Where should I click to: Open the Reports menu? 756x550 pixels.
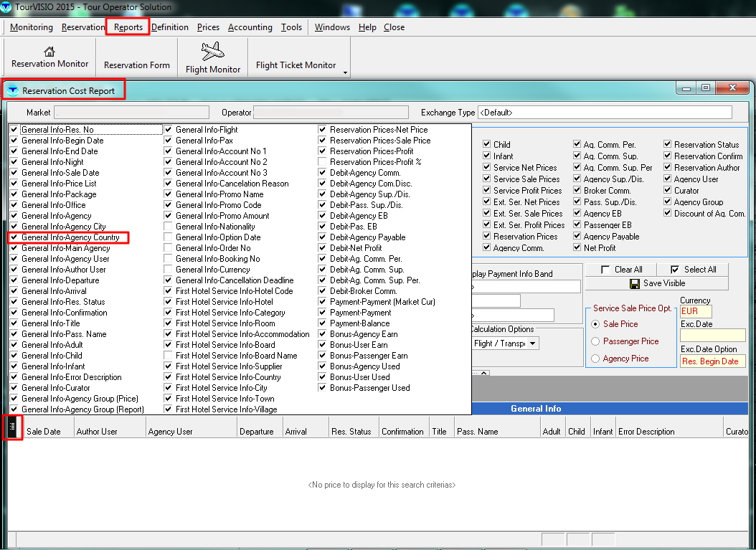point(128,27)
